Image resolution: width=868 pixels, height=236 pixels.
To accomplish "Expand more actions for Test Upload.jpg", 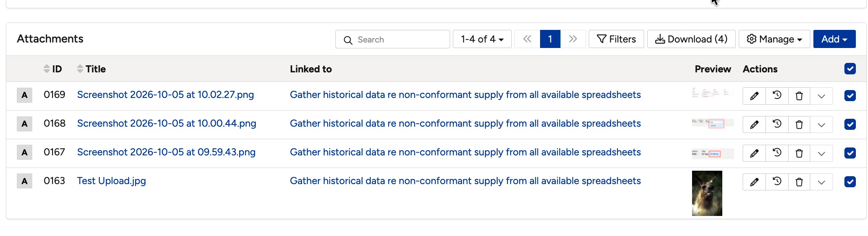I will point(821,182).
